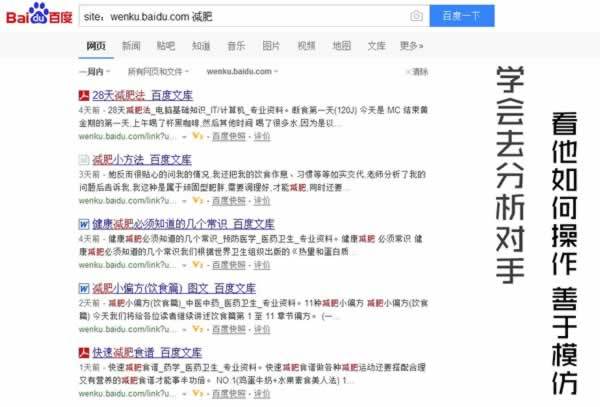Click PDF icon beside 28天减肥法 result
600x407 pixels.
click(84, 95)
